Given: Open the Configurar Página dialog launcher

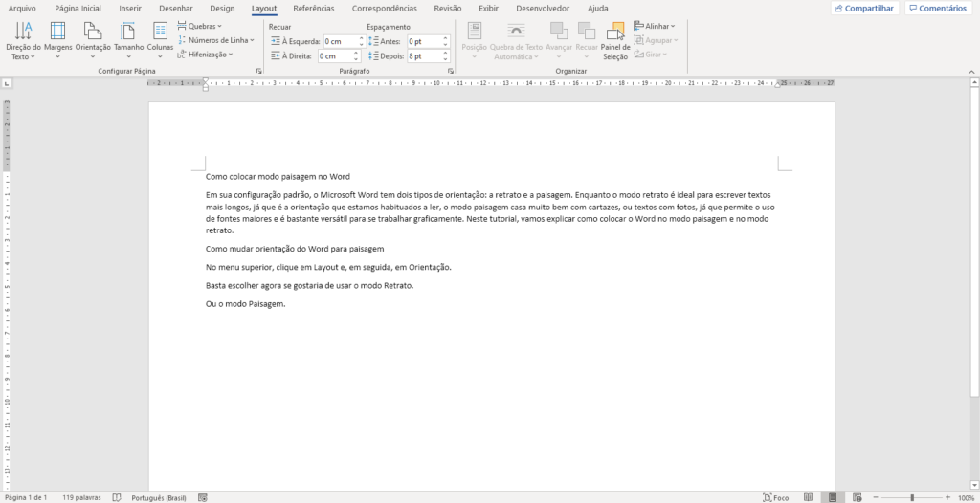Looking at the screenshot, I should click(258, 72).
